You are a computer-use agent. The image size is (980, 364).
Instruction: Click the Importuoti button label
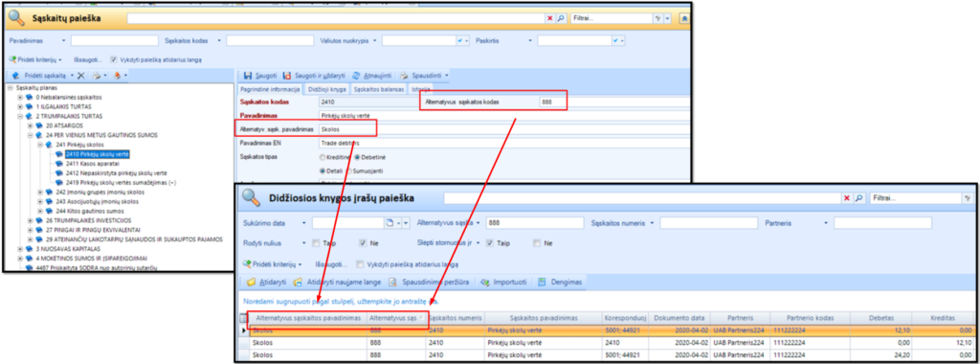(x=510, y=282)
